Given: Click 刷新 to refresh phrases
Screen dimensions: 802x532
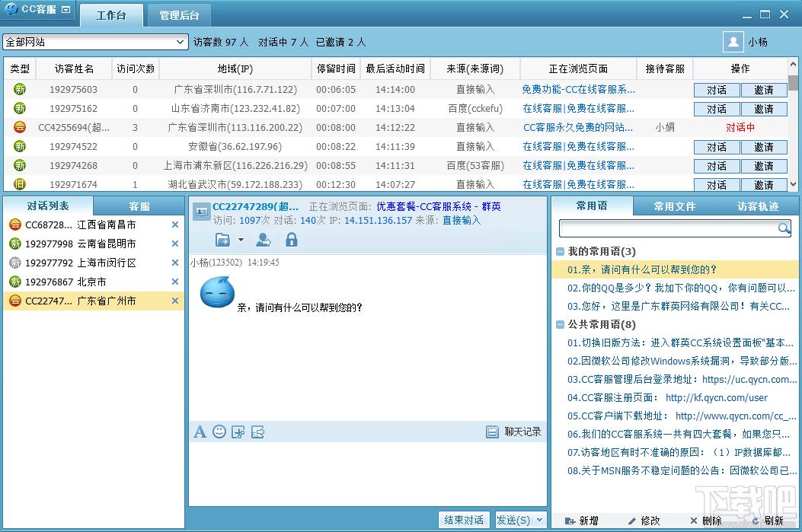Looking at the screenshot, I should (x=768, y=521).
